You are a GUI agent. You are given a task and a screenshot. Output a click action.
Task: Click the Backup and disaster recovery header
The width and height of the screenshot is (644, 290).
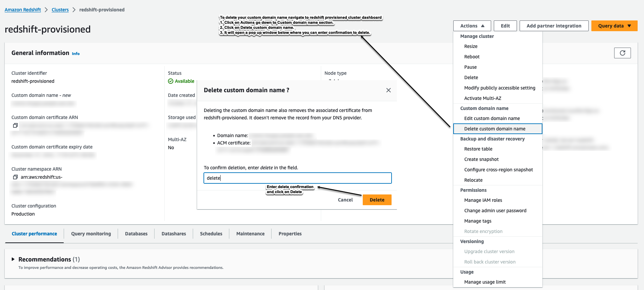pyautogui.click(x=492, y=139)
